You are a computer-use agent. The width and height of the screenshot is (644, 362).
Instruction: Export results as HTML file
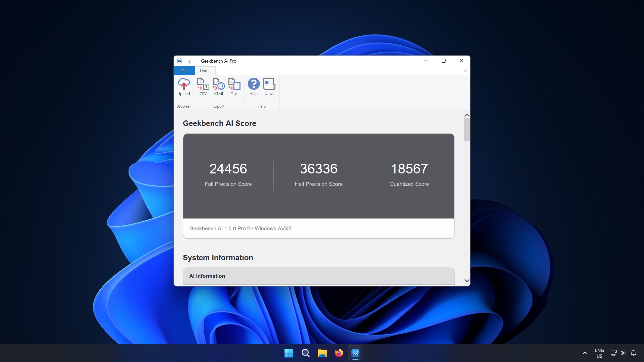[x=219, y=86]
